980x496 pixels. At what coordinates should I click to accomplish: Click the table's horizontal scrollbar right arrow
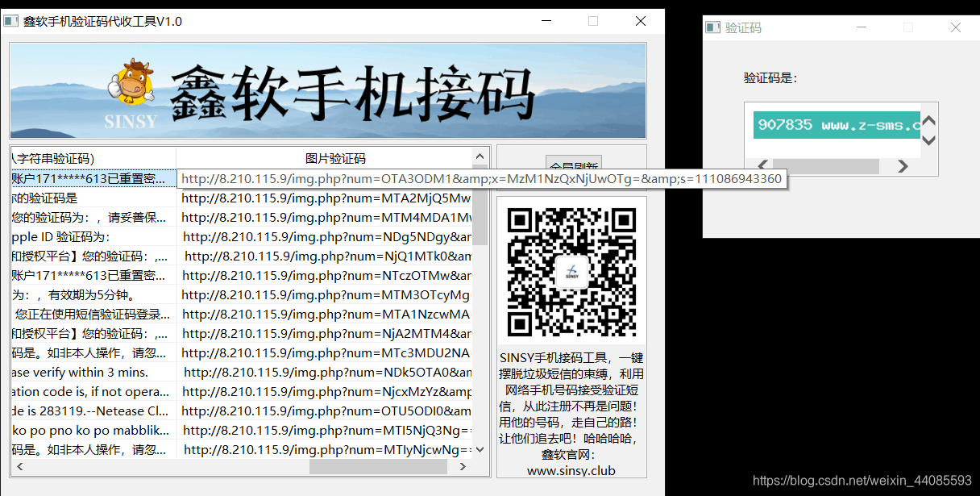coord(463,466)
